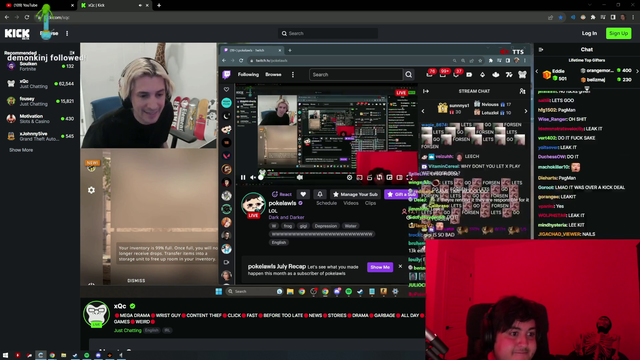Click the React button under the stream

pos(282,194)
